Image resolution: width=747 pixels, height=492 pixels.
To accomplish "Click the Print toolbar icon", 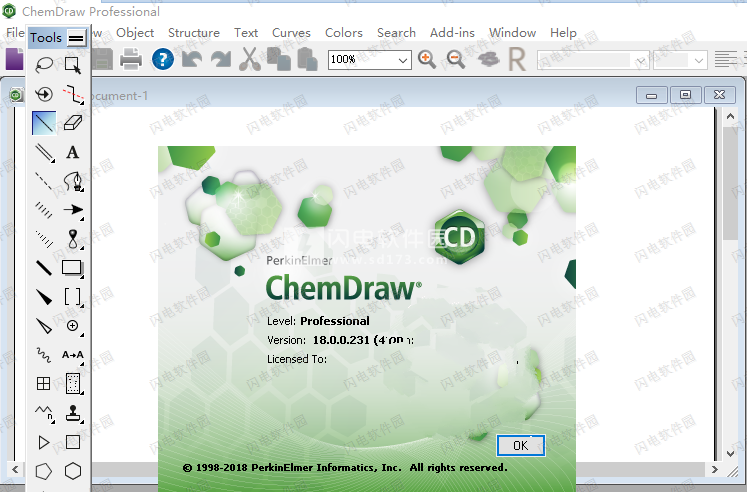I will pos(131,60).
